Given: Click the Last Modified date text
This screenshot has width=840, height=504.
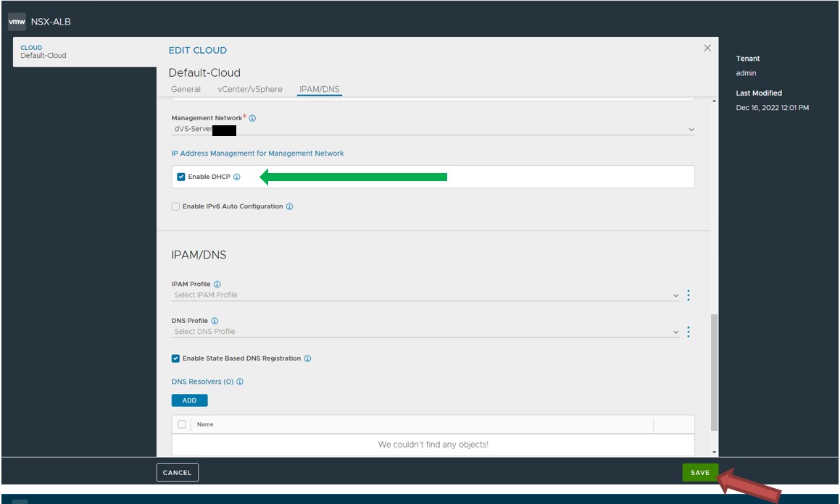Looking at the screenshot, I should 772,108.
